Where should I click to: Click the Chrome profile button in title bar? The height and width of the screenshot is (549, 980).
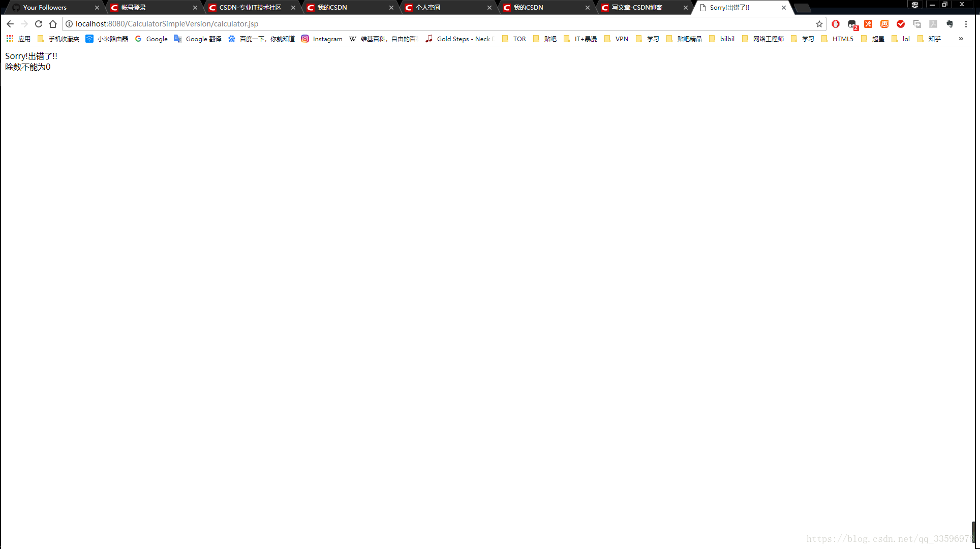[x=915, y=5]
